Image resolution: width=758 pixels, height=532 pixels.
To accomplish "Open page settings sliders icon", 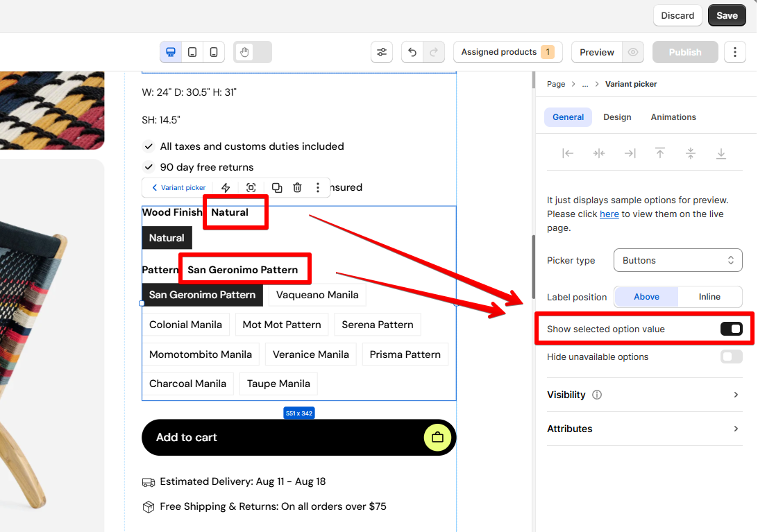I will 382,52.
